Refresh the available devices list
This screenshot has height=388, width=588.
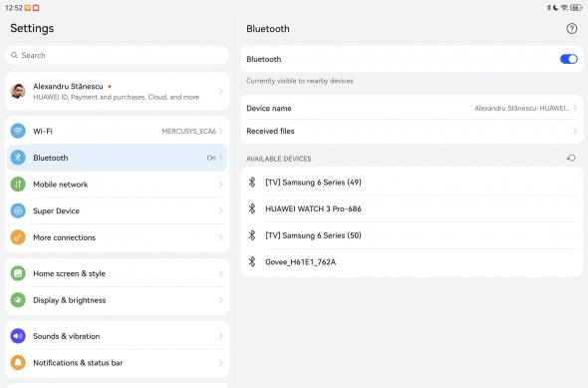571,158
